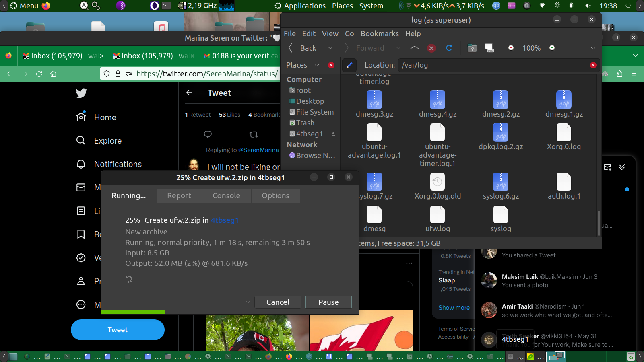This screenshot has width=644, height=362.
Task: Click the Reload icon in file manager toolbar
Action: coord(449,48)
